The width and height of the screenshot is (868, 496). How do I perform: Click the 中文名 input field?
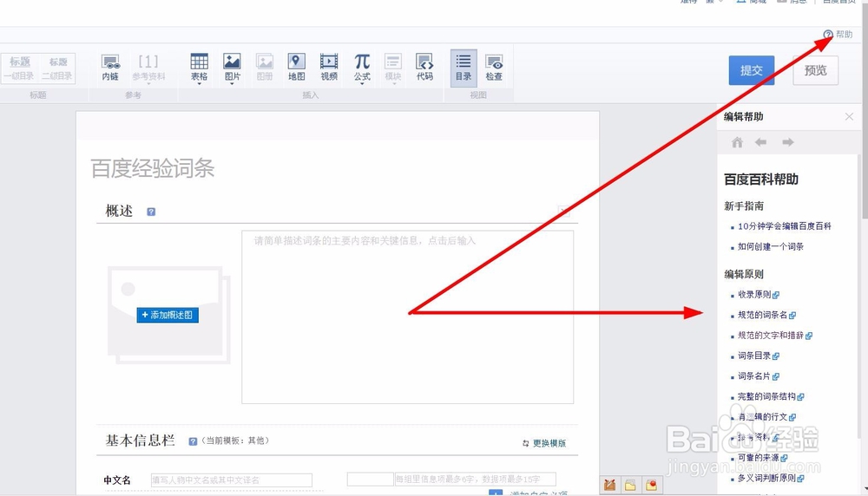click(x=232, y=480)
